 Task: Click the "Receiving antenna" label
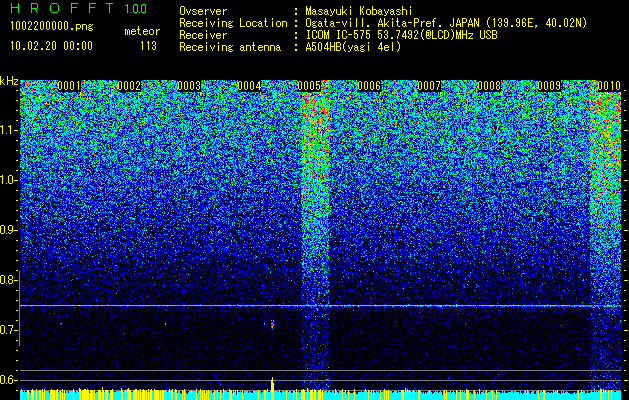tap(230, 48)
